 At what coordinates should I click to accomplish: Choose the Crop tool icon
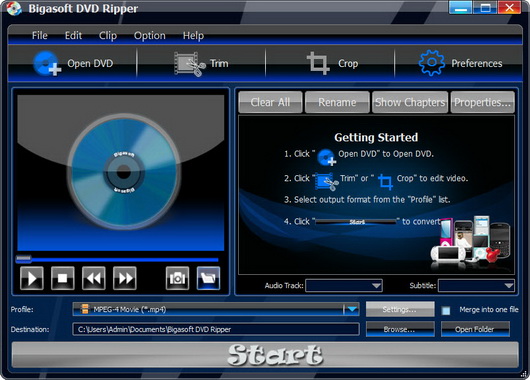pos(318,63)
